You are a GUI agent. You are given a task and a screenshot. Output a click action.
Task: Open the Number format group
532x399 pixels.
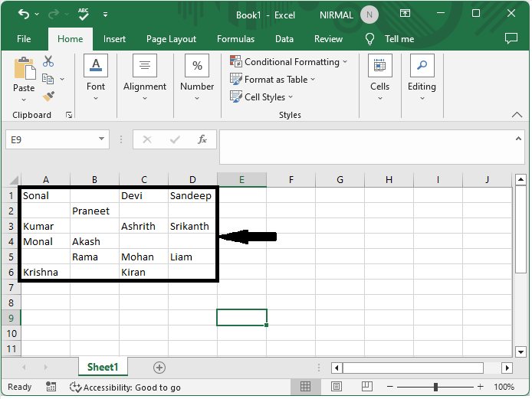click(197, 77)
